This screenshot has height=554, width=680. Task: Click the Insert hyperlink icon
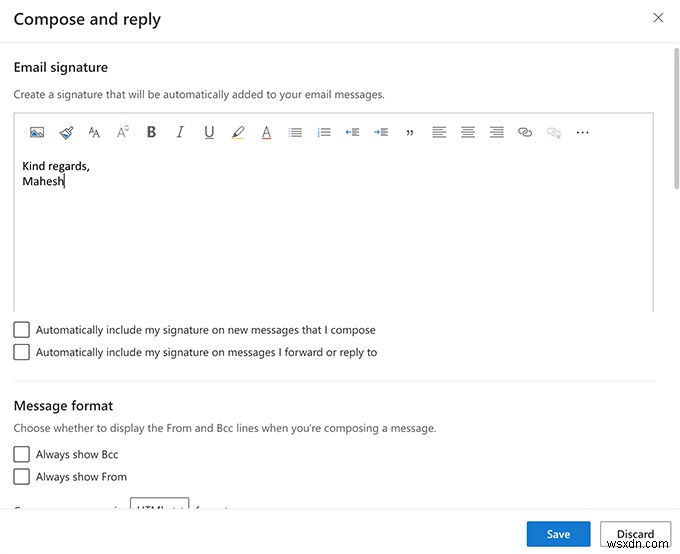pyautogui.click(x=525, y=132)
